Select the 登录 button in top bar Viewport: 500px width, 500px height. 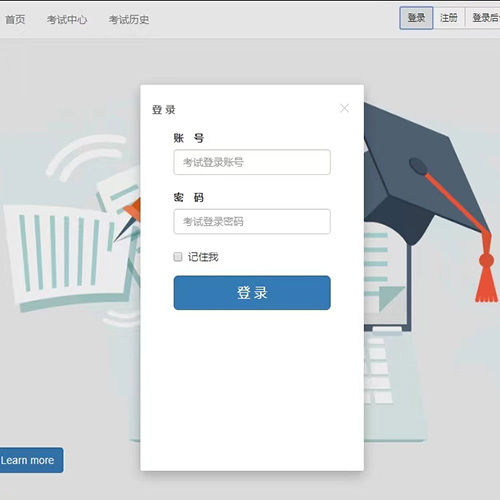click(x=416, y=18)
